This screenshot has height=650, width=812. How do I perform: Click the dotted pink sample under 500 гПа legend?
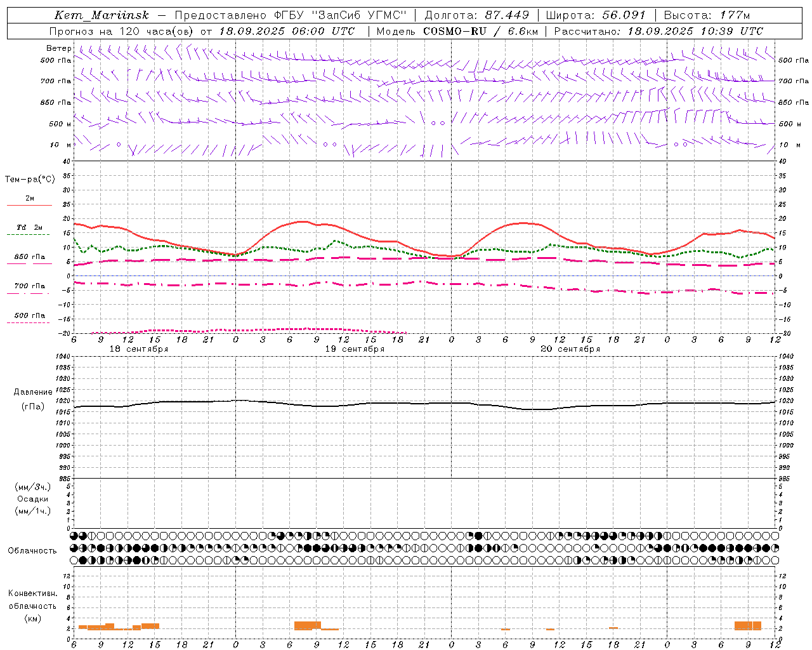pyautogui.click(x=28, y=322)
